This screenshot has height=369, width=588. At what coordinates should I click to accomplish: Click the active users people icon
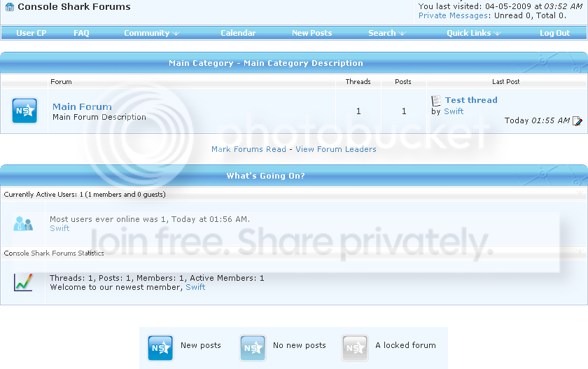[23, 224]
